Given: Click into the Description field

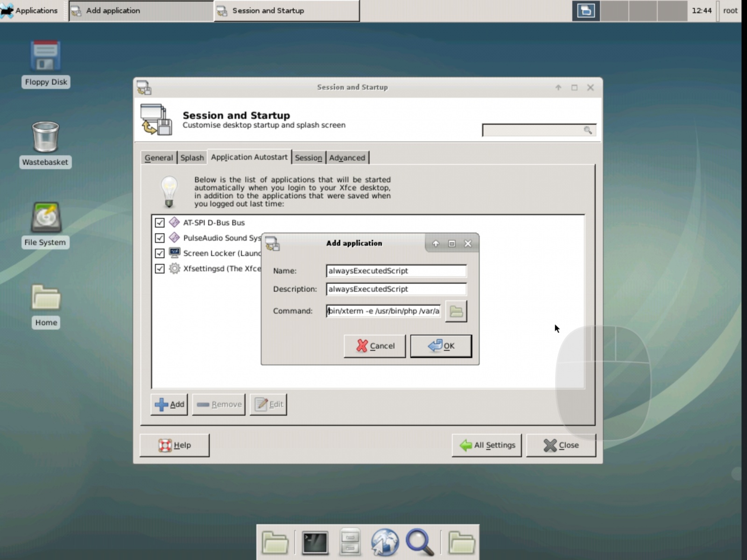Looking at the screenshot, I should 396,289.
